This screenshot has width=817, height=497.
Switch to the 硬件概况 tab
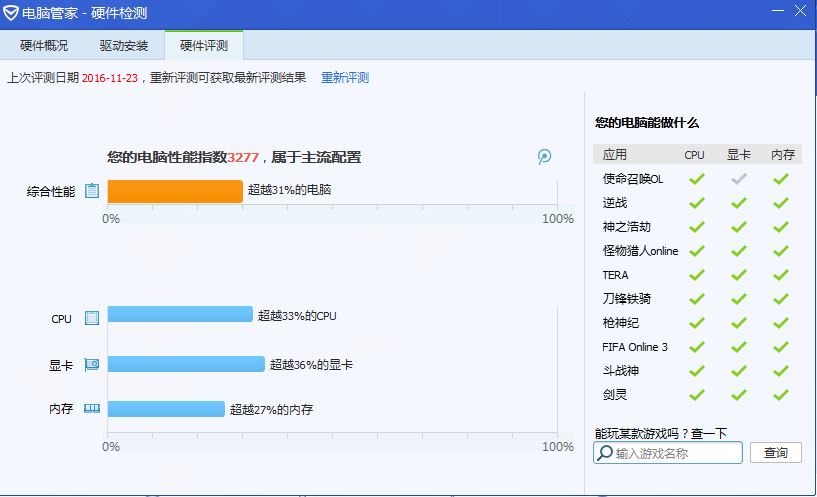(x=44, y=46)
